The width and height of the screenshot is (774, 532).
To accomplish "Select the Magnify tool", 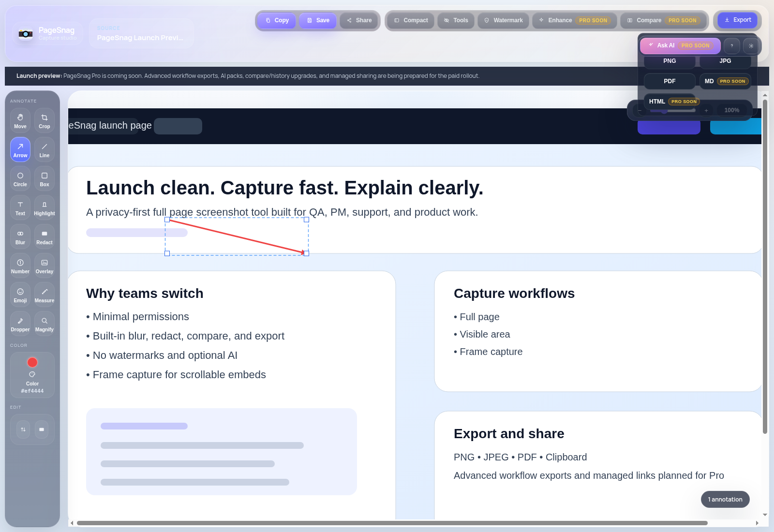I will point(45,324).
